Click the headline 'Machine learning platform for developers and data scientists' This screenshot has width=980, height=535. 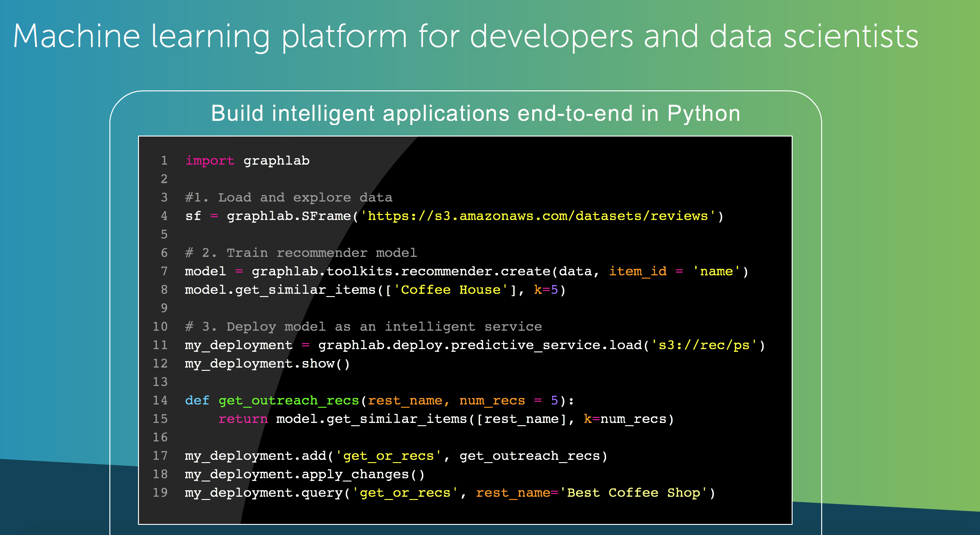click(x=466, y=37)
